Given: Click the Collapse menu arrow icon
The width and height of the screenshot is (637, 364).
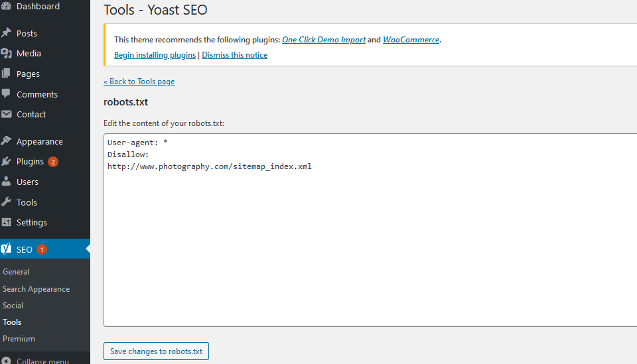Looking at the screenshot, I should (x=6, y=360).
